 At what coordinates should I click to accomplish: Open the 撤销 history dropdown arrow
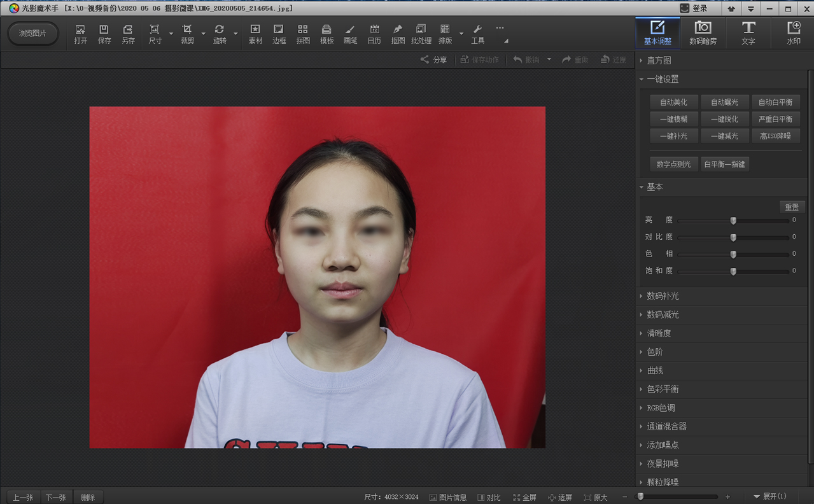point(549,60)
